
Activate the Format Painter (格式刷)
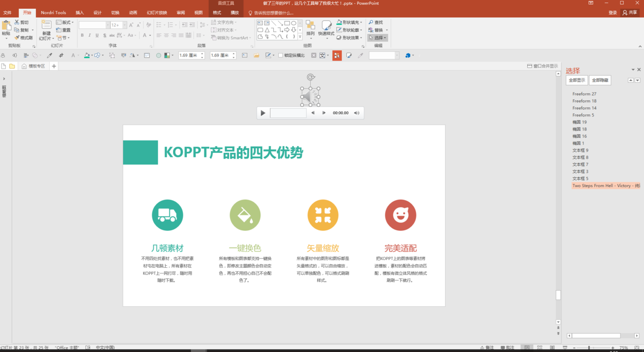[23, 37]
